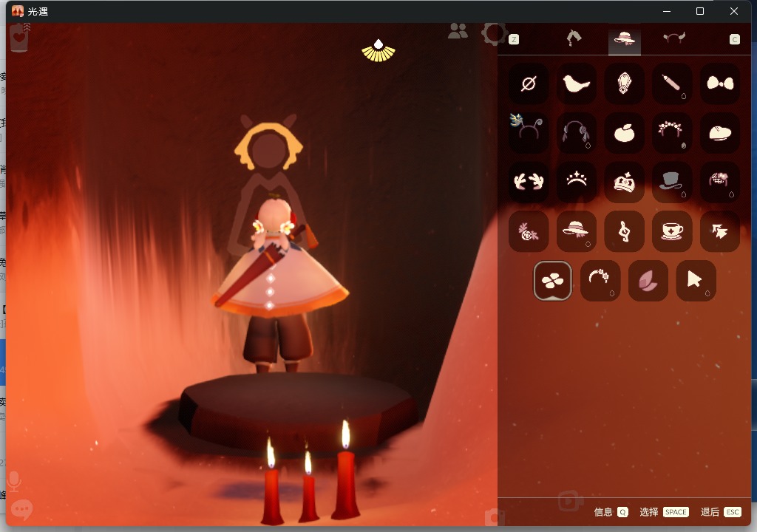Pick the flower hair ornament with droplet

[x=720, y=182]
